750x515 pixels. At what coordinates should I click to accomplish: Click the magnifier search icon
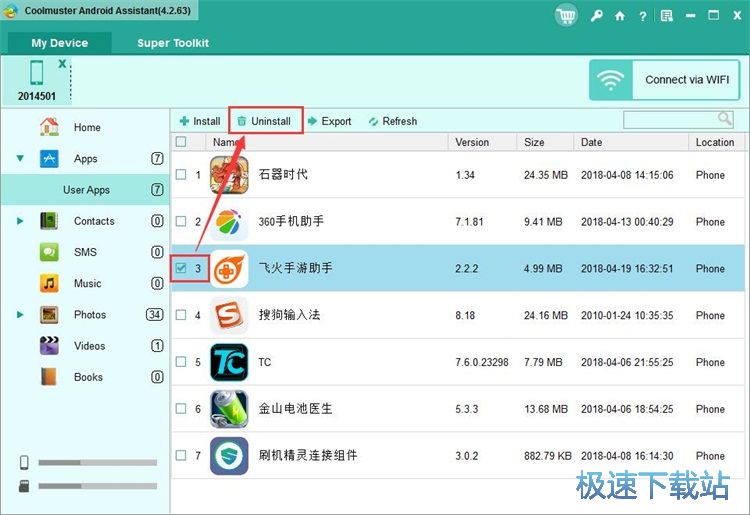tap(725, 119)
